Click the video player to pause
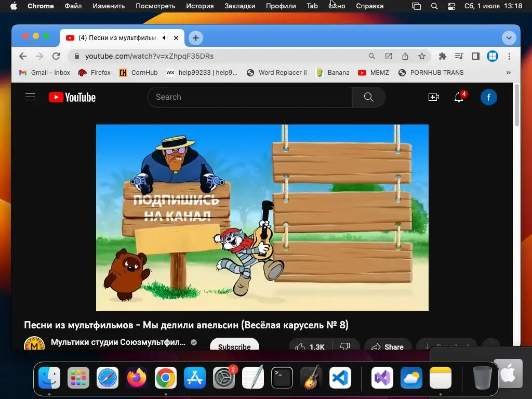The height and width of the screenshot is (399, 532). pyautogui.click(x=262, y=218)
